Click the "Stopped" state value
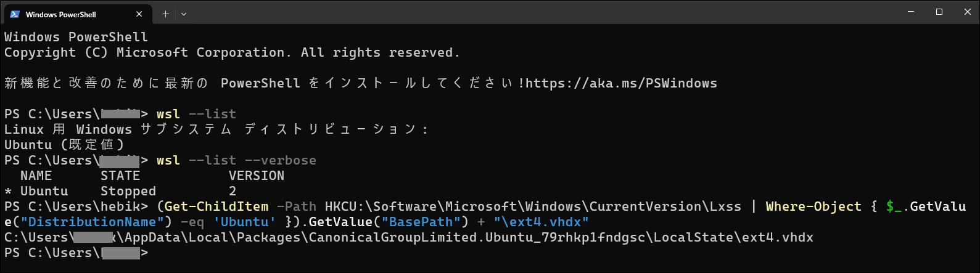The width and height of the screenshot is (980, 273). coord(128,191)
